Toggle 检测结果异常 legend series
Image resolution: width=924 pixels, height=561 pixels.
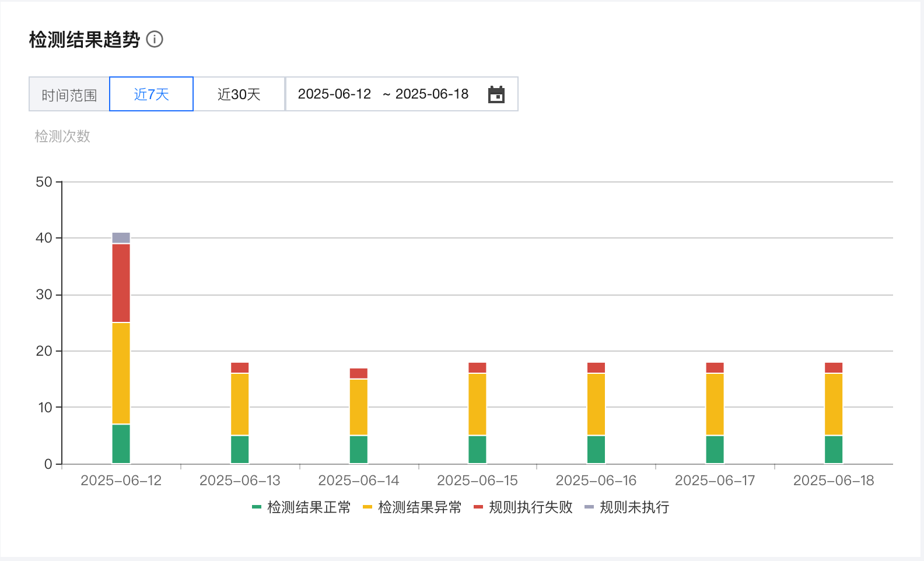[419, 507]
